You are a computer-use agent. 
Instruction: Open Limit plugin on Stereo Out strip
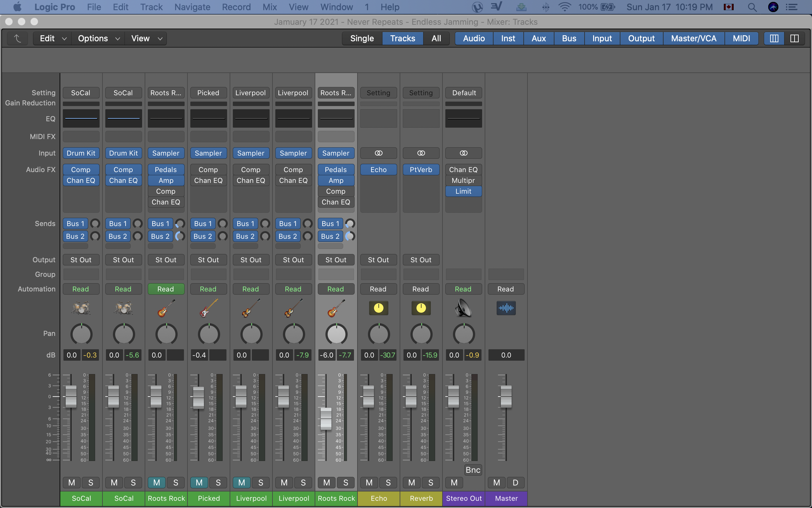(463, 191)
